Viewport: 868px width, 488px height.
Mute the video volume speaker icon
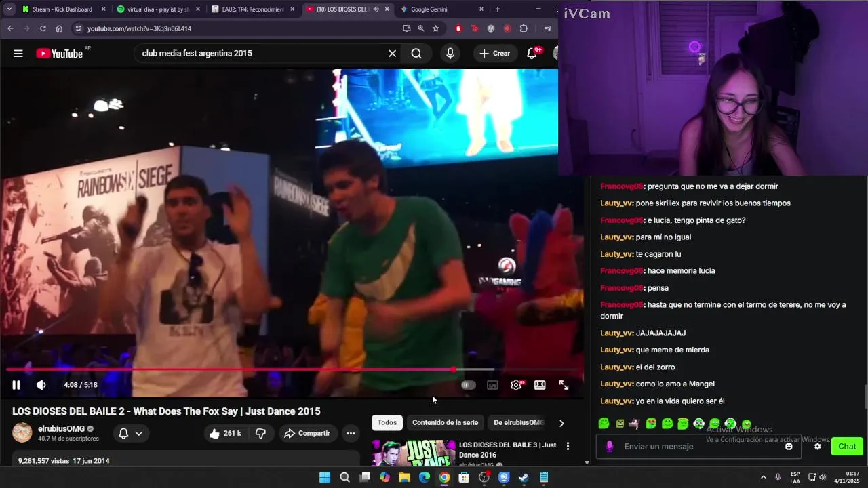41,385
